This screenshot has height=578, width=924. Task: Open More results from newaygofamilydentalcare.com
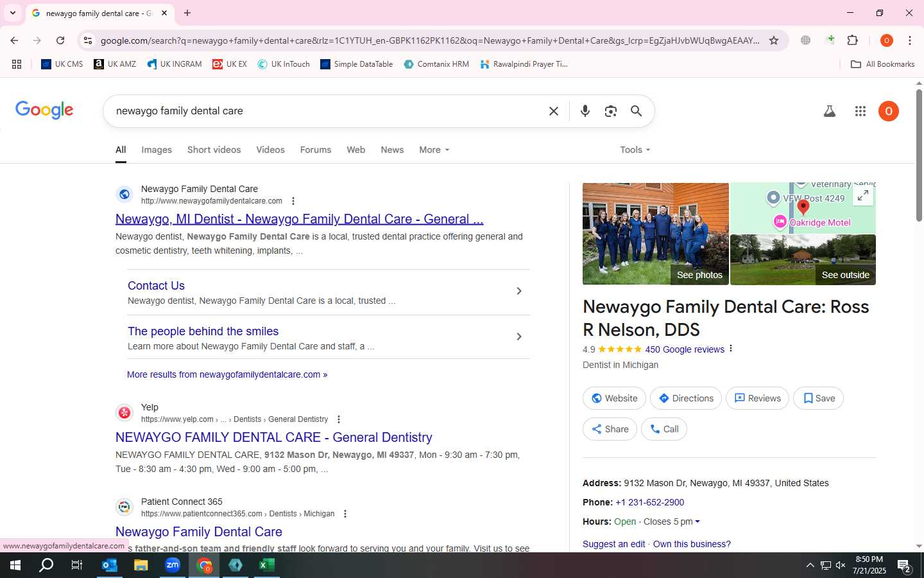pyautogui.click(x=227, y=374)
